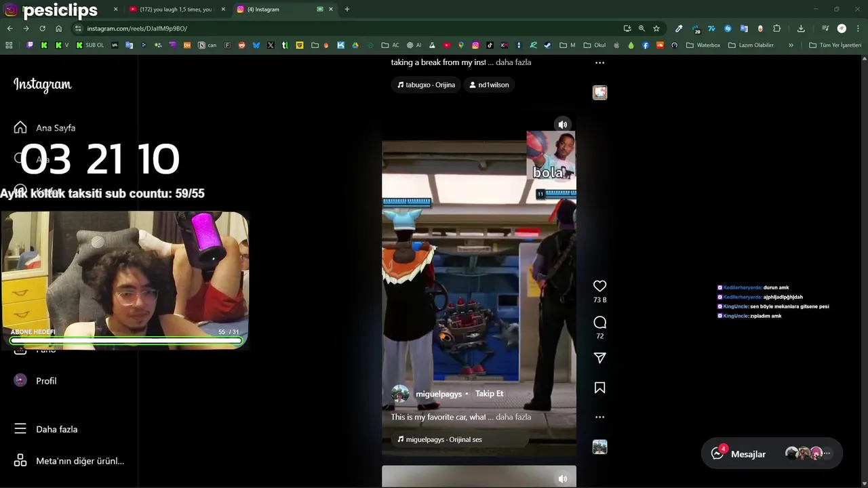Open the Notion "can" bookmark
The width and height of the screenshot is (868, 488).
208,45
